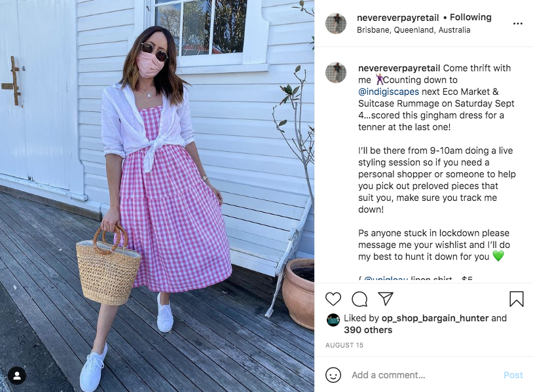Open op_shop_bargain_hunter small avatar

333,320
